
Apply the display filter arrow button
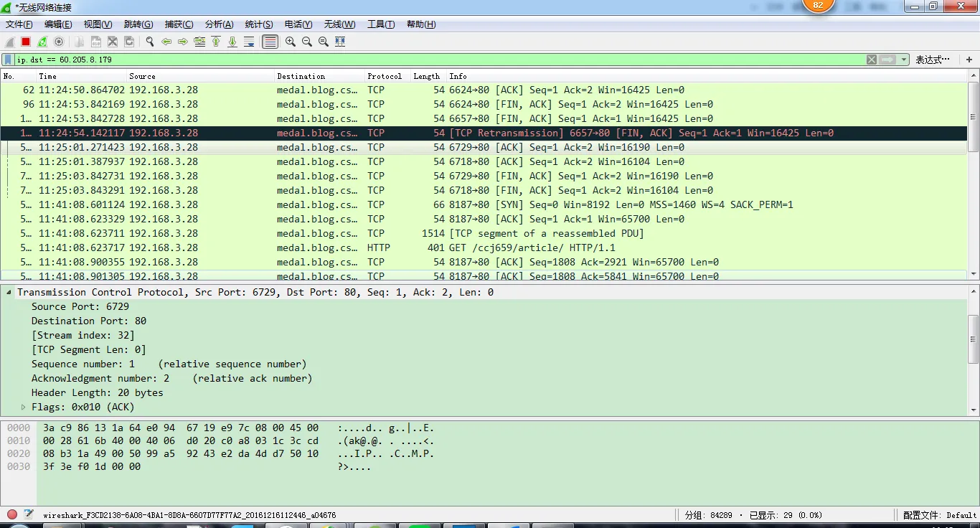pyautogui.click(x=887, y=60)
